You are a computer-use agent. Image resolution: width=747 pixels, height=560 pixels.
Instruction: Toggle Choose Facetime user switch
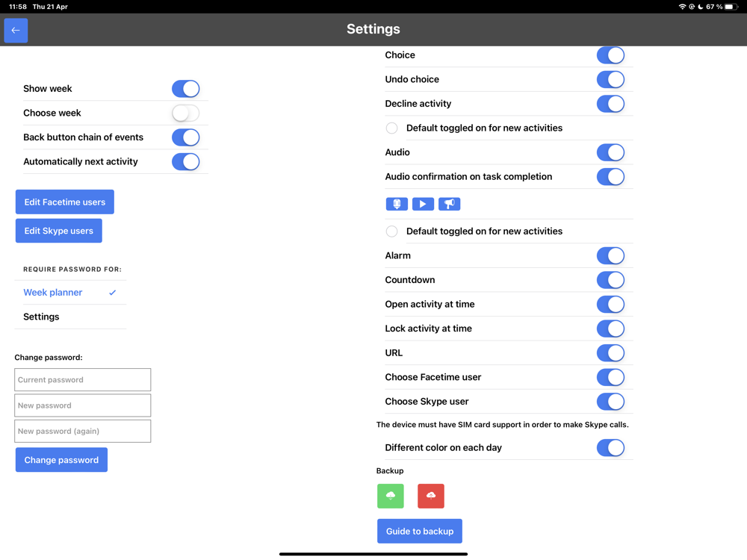(x=610, y=377)
